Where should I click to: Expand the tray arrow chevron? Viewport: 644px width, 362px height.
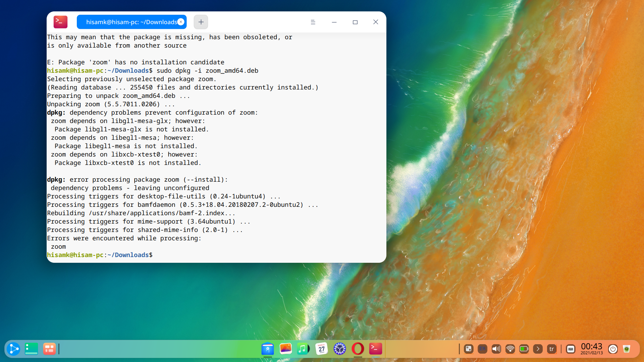point(538,349)
